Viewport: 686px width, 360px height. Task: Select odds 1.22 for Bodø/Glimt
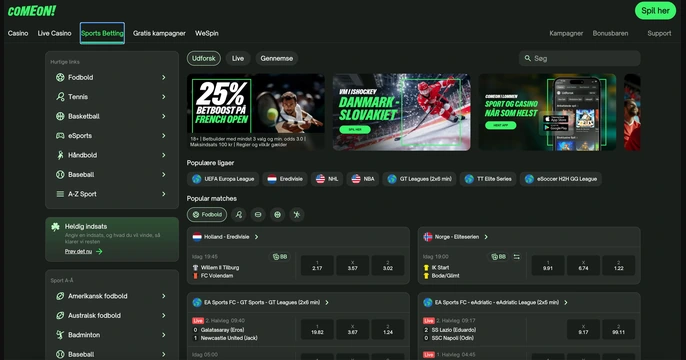coord(619,266)
